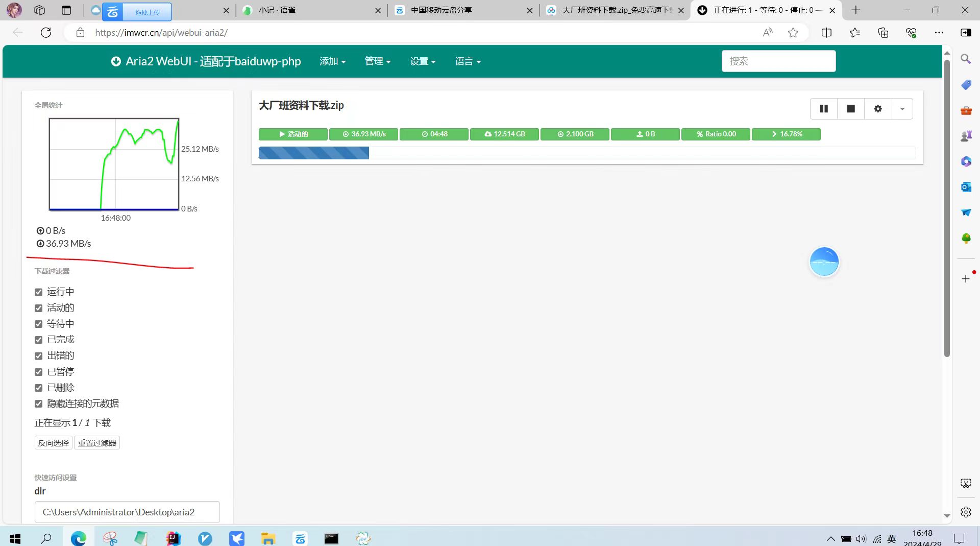Expand the download actions caret dropdown
The image size is (980, 546).
point(902,109)
